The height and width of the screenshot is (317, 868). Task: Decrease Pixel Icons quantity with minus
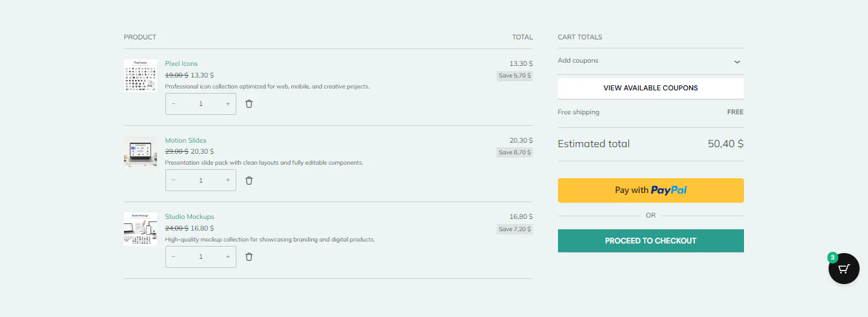(174, 104)
